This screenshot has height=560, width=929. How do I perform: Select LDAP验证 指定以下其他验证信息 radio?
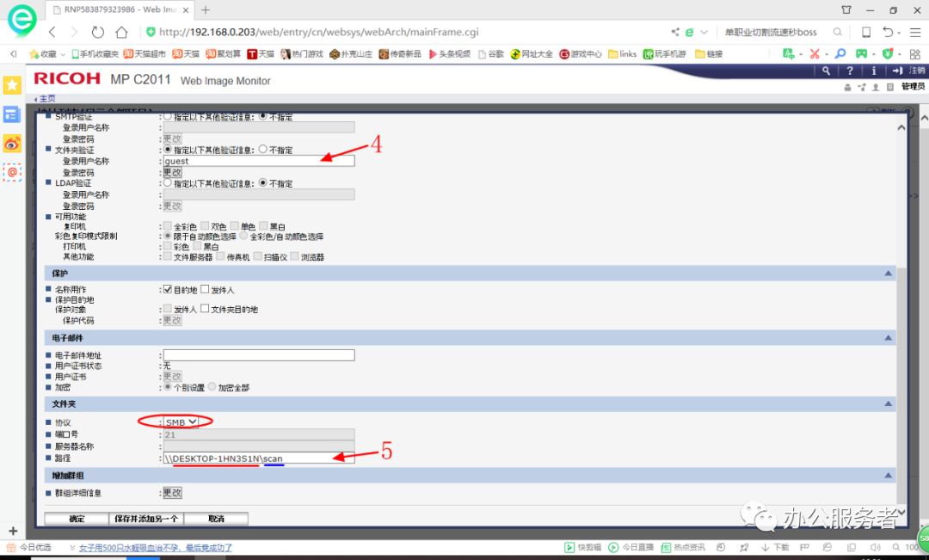168,182
